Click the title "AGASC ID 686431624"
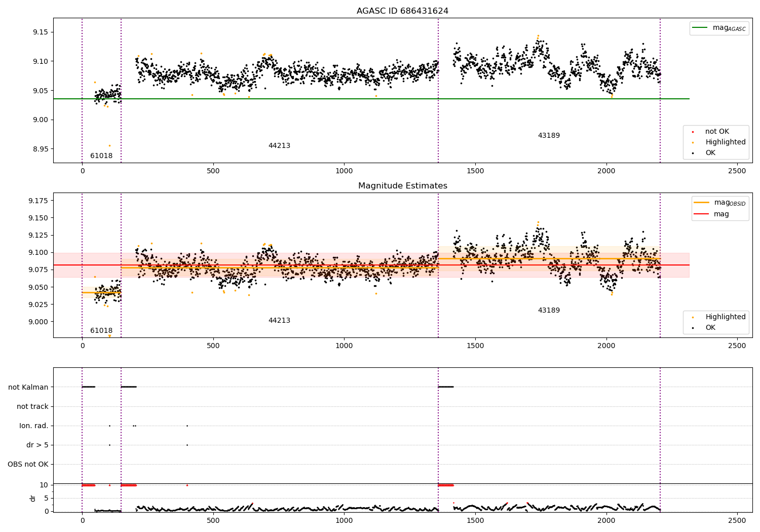Image resolution: width=760 pixels, height=532 pixels. pos(402,11)
